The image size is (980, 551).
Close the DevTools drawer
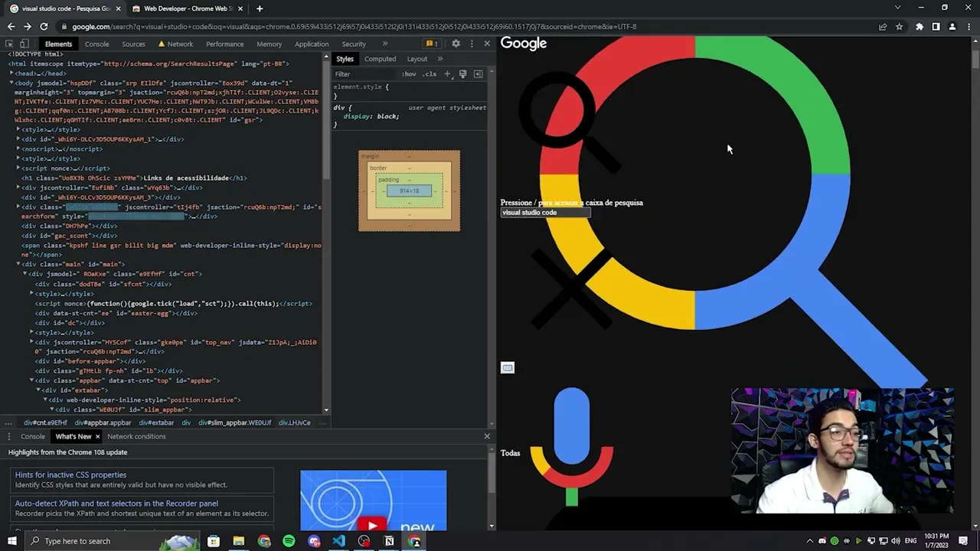pos(487,436)
